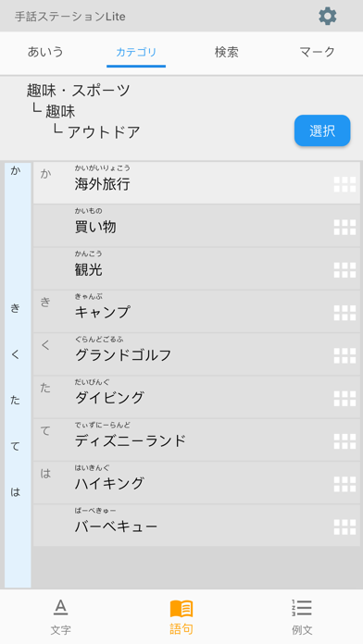Open the 文字 section in bottom bar
The width and height of the screenshot is (363, 644).
pos(60,617)
